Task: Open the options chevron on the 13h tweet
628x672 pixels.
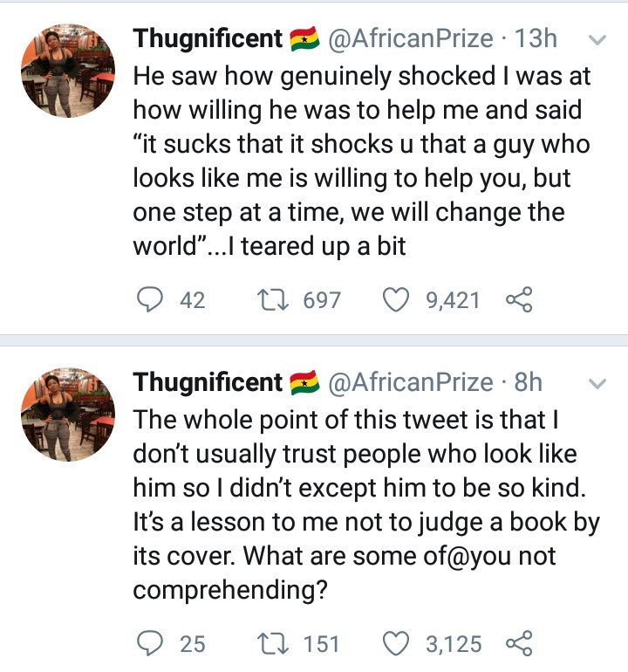Action: click(597, 40)
